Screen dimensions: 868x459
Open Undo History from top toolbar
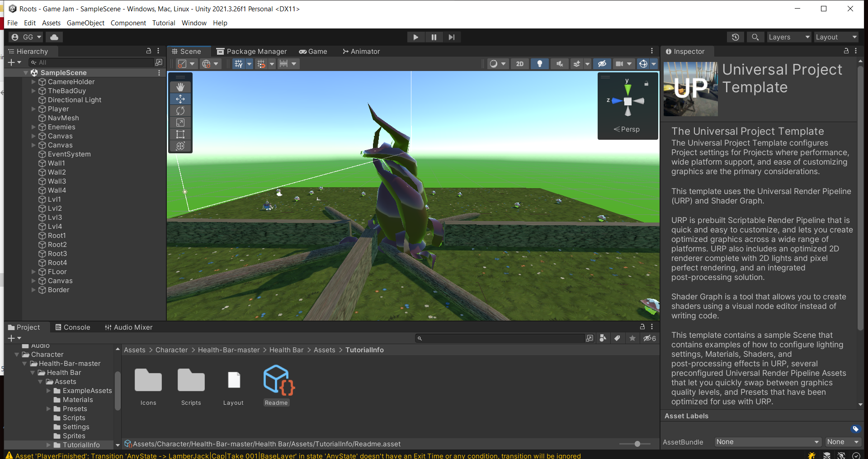click(736, 37)
